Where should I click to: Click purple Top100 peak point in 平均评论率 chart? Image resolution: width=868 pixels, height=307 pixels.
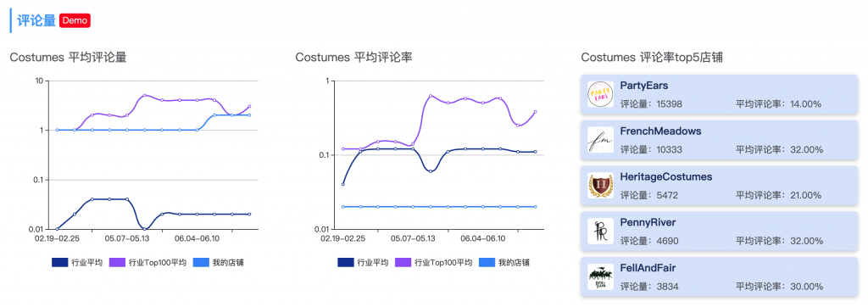(x=430, y=96)
